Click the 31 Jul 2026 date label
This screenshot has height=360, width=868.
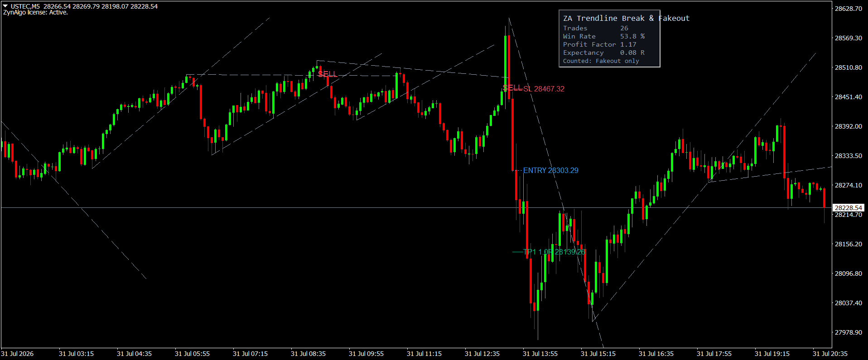click(17, 354)
